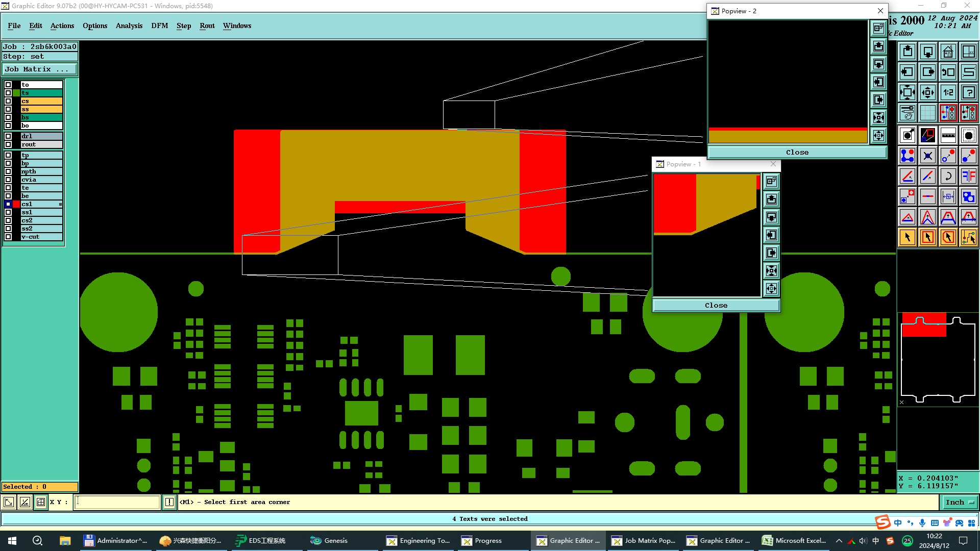The image size is (980, 551).
Task: Toggle the checkbox for layer drl
Action: (8, 136)
